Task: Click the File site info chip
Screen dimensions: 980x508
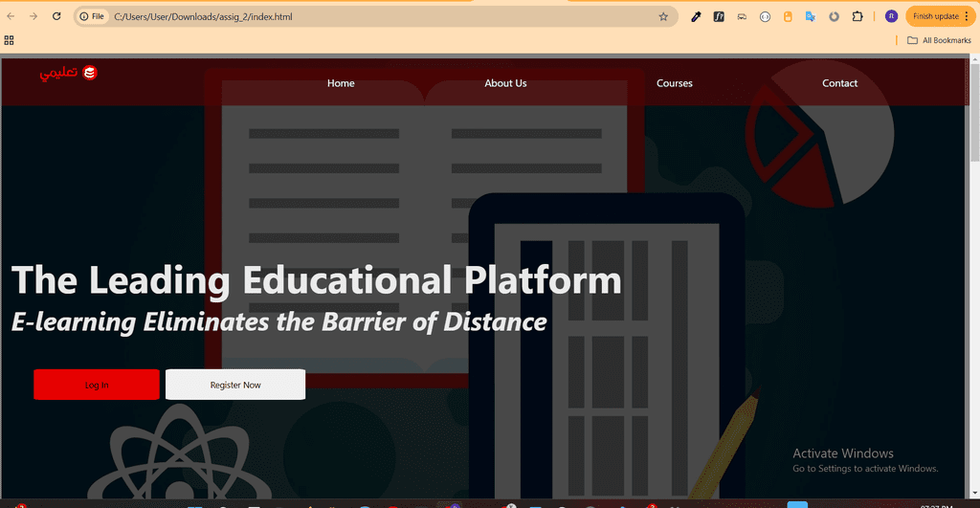Action: (92, 17)
